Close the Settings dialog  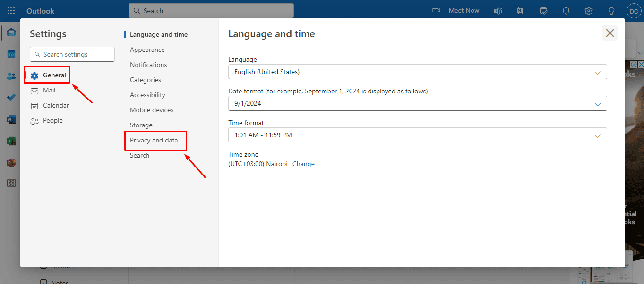point(610,33)
